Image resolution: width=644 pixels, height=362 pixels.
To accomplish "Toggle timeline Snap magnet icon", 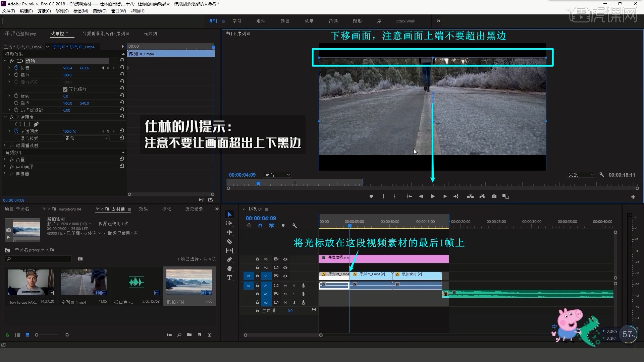I will point(260,226).
